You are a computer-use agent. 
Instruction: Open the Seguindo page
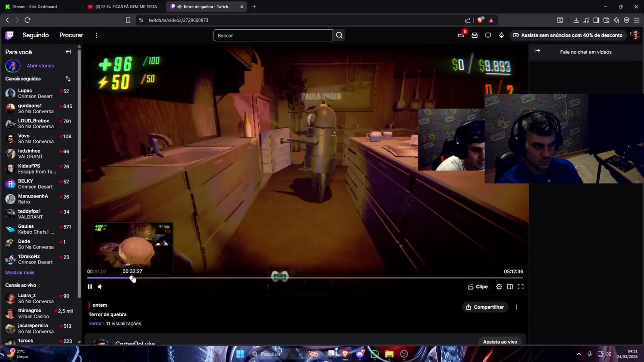pyautogui.click(x=36, y=35)
